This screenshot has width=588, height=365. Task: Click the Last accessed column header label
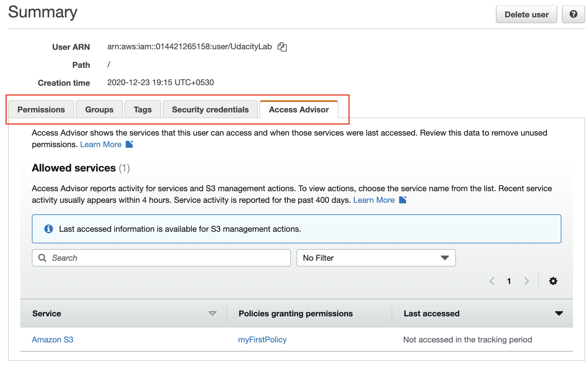tap(432, 313)
